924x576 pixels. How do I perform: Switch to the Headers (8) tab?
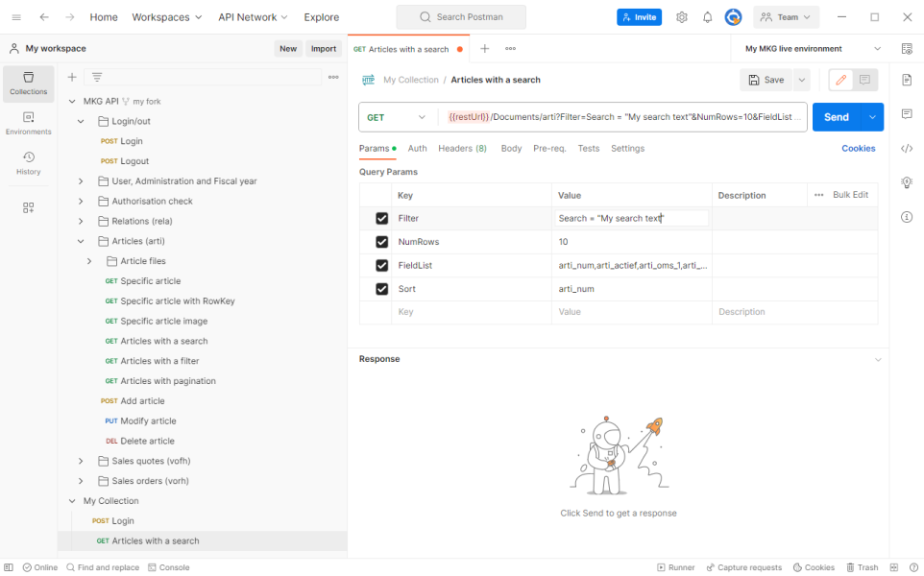463,149
